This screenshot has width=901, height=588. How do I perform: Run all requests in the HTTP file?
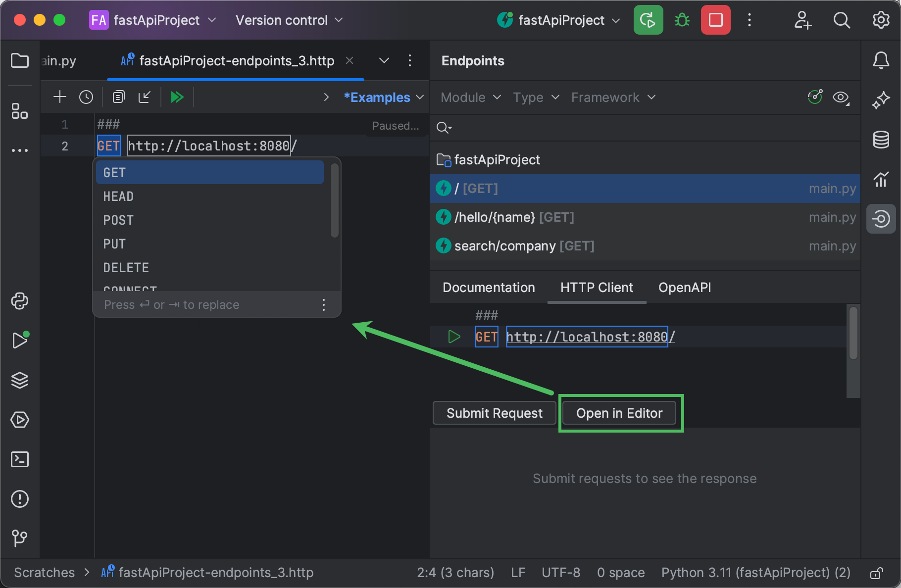[177, 97]
